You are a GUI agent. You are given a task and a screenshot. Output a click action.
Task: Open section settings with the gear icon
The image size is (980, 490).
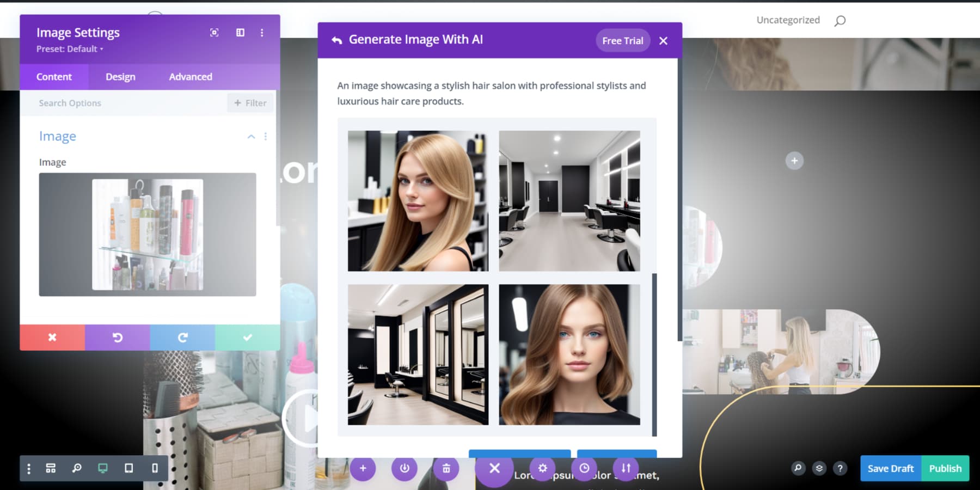pyautogui.click(x=543, y=468)
